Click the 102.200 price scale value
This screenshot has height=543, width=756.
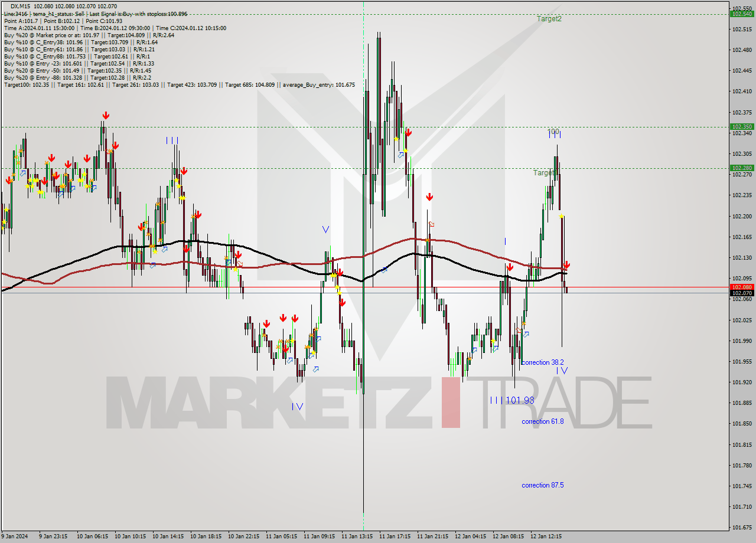(742, 216)
